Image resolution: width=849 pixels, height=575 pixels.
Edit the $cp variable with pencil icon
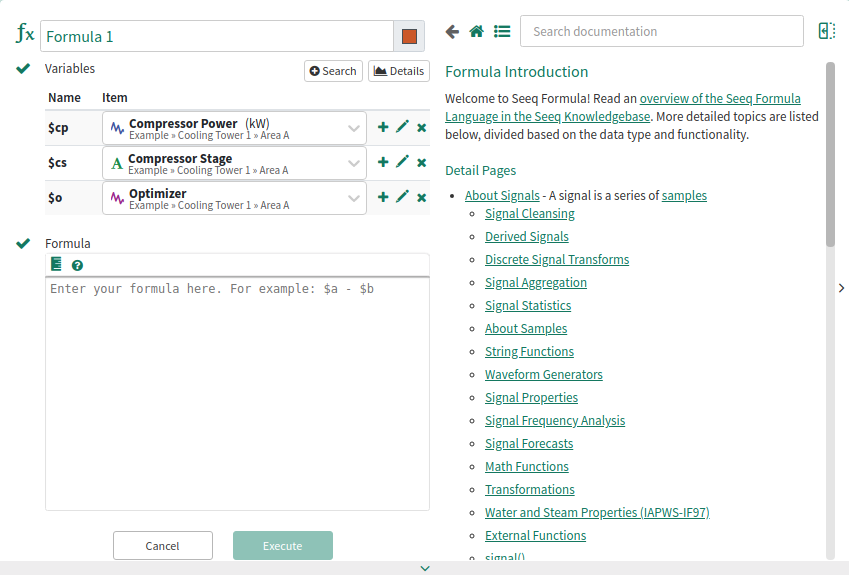(402, 127)
